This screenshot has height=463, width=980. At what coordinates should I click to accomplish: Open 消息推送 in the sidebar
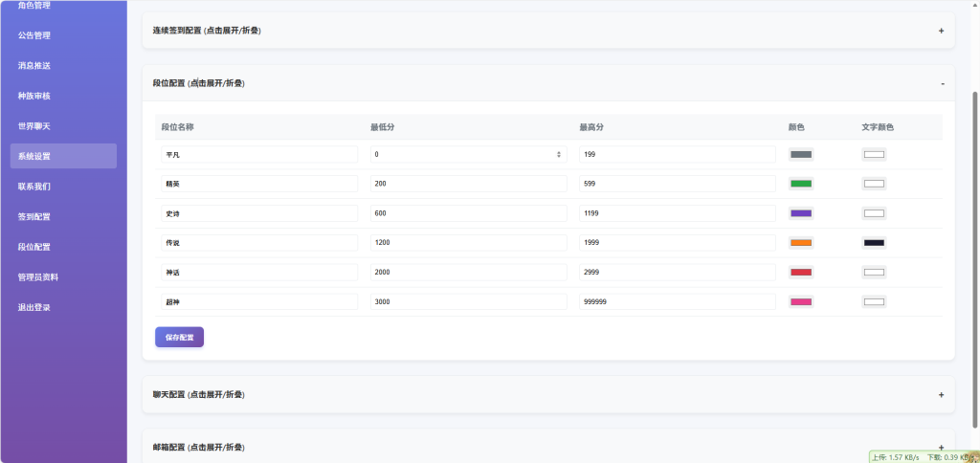point(34,66)
